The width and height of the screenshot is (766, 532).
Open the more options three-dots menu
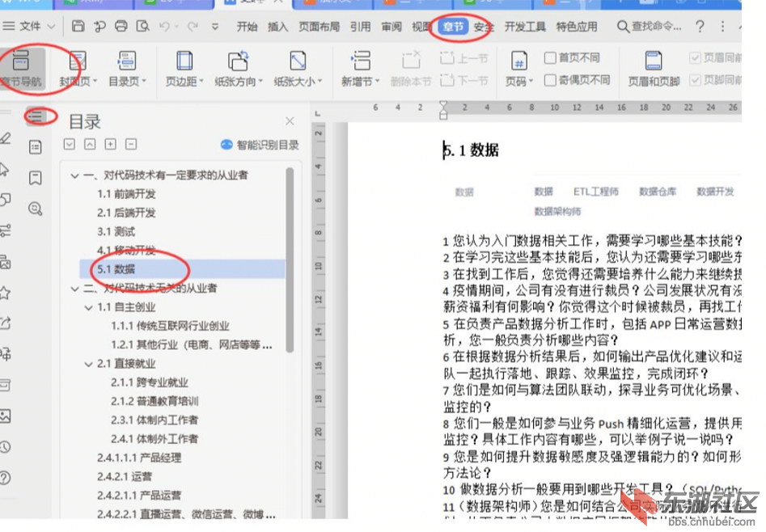[x=722, y=27]
